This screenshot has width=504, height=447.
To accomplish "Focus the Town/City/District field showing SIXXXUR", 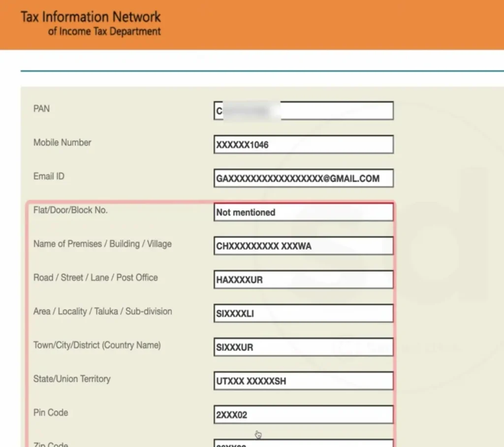I will [303, 347].
